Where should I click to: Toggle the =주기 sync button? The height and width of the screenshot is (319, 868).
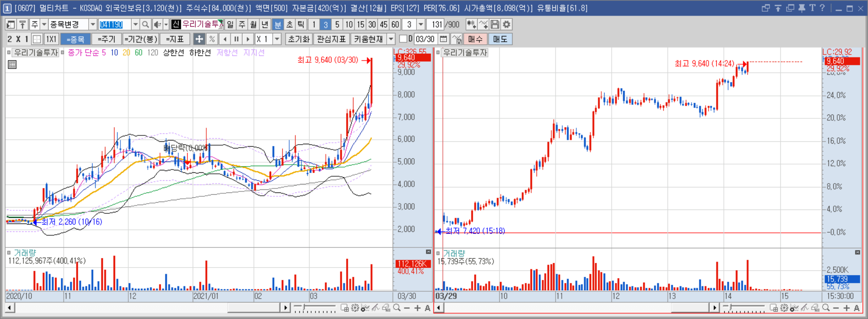pyautogui.click(x=106, y=39)
